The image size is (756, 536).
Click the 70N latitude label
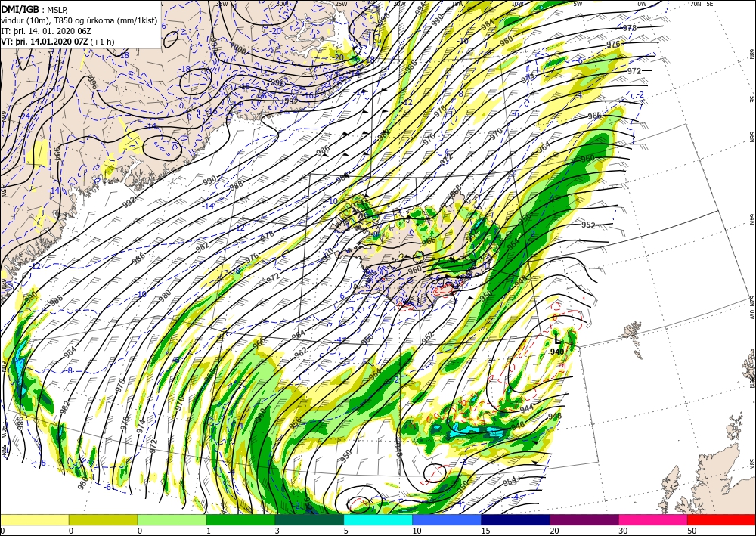click(x=695, y=3)
